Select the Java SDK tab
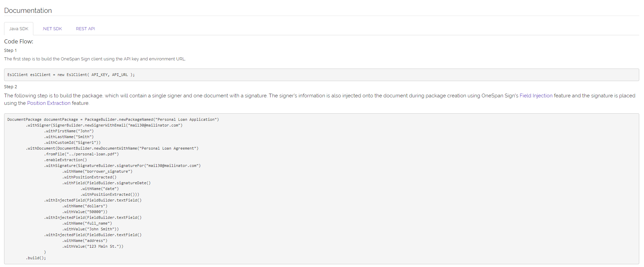Screen dimensions: 644x267 (x=19, y=29)
